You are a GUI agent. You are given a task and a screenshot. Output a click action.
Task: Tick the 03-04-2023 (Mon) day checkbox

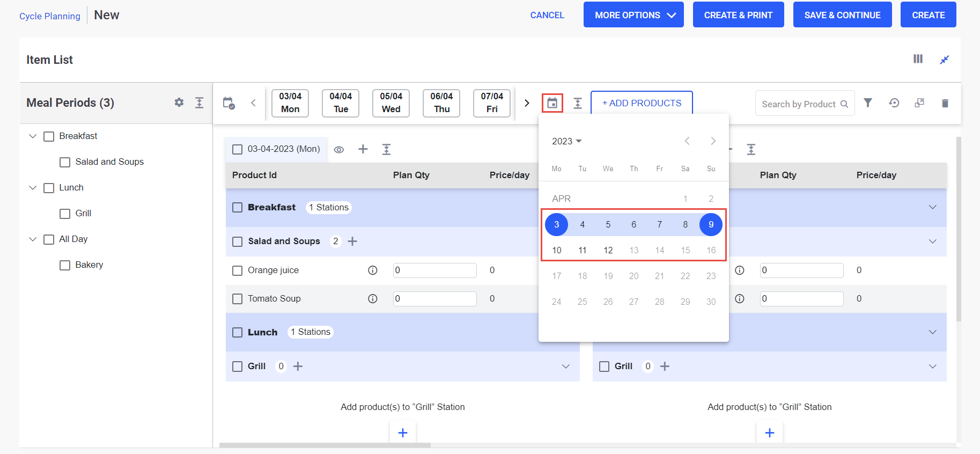238,149
